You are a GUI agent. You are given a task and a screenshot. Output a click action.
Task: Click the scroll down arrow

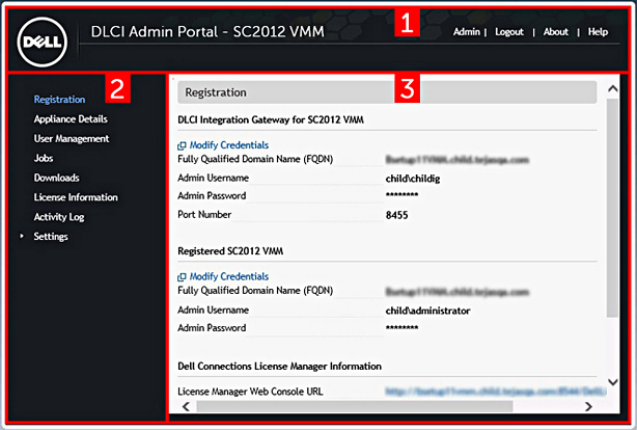pos(613,382)
